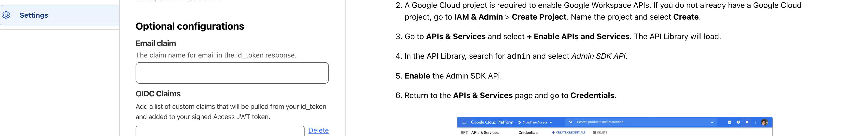868x136 pixels.
Task: Open the Google Cloud hamburger menu
Action: (x=464, y=122)
